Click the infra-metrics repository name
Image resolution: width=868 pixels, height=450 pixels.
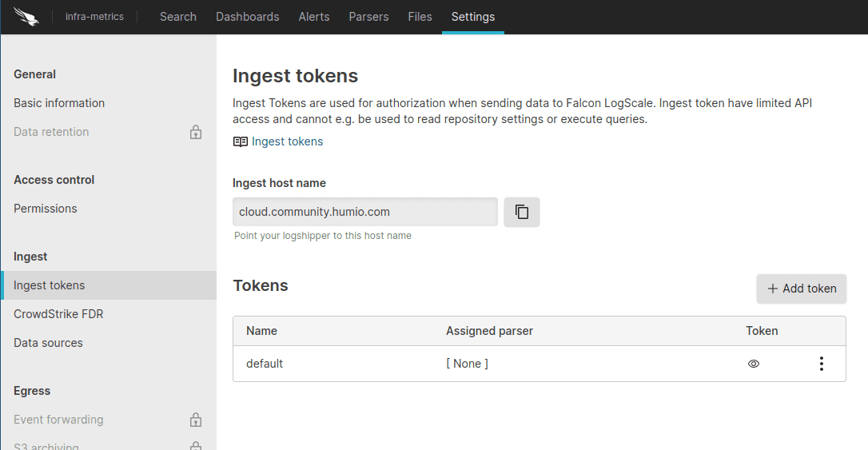pos(94,17)
